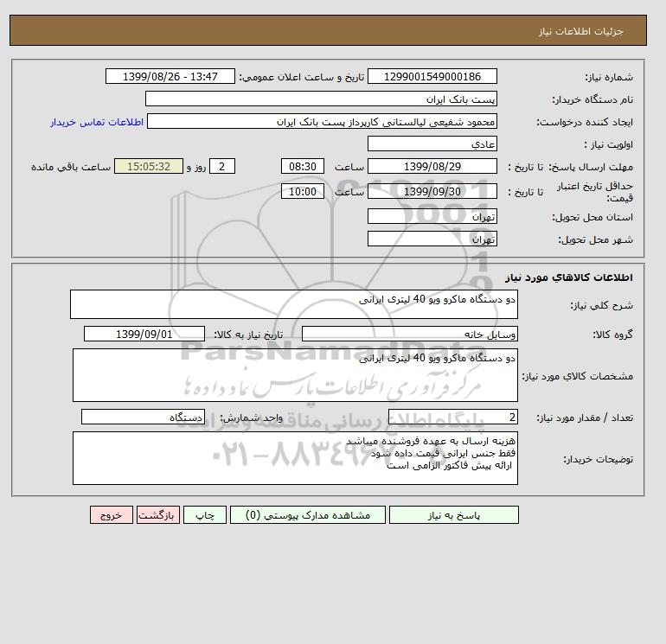Select the شماره نیاز field 1299001549000186

(x=432, y=76)
